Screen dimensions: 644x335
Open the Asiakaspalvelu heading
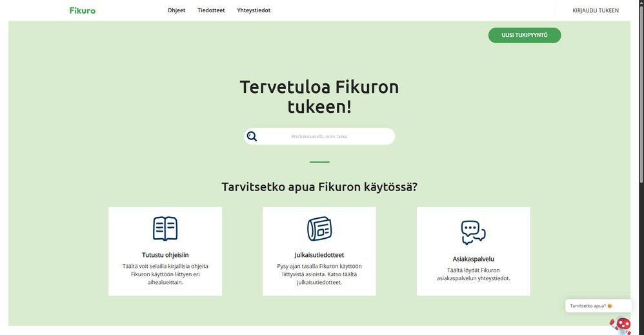tap(473, 259)
